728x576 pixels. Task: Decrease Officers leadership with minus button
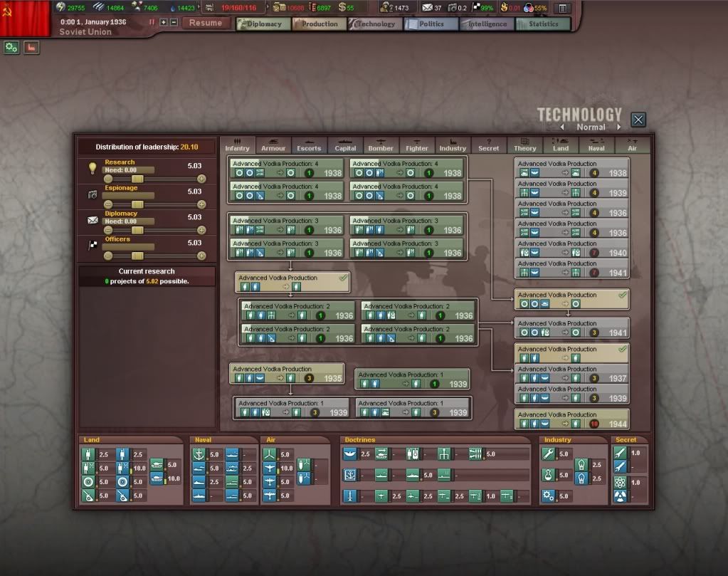pos(108,256)
